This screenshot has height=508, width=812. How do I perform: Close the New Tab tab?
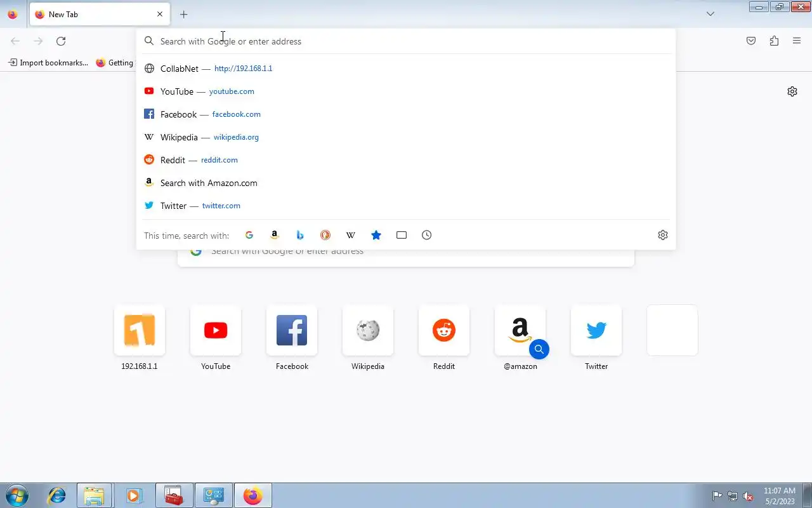click(160, 14)
